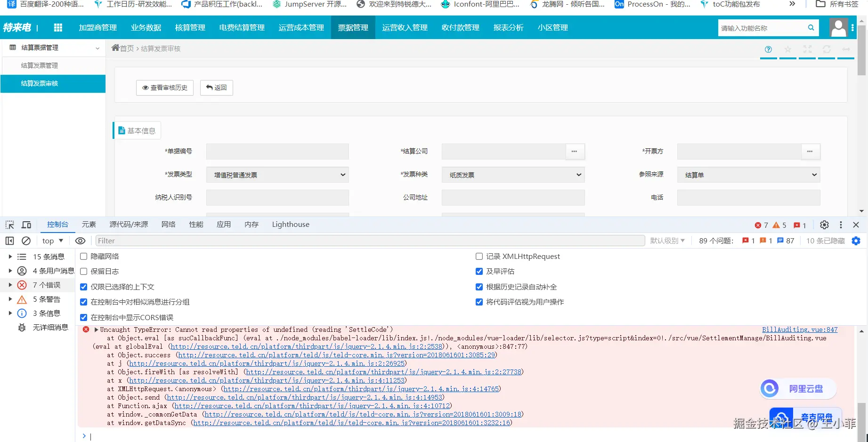Click the 查看审核历史 button
The image size is (868, 442).
point(165,88)
